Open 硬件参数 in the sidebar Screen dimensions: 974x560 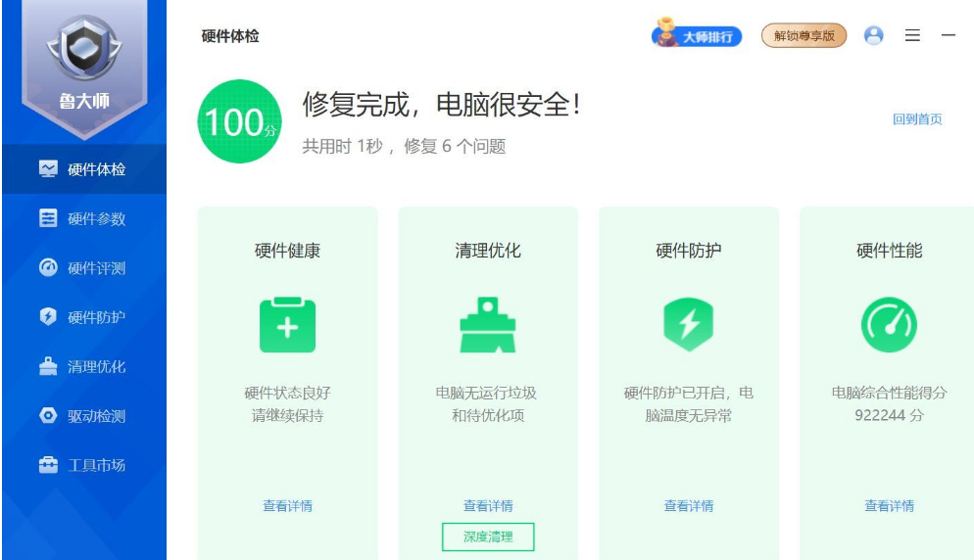tap(84, 218)
